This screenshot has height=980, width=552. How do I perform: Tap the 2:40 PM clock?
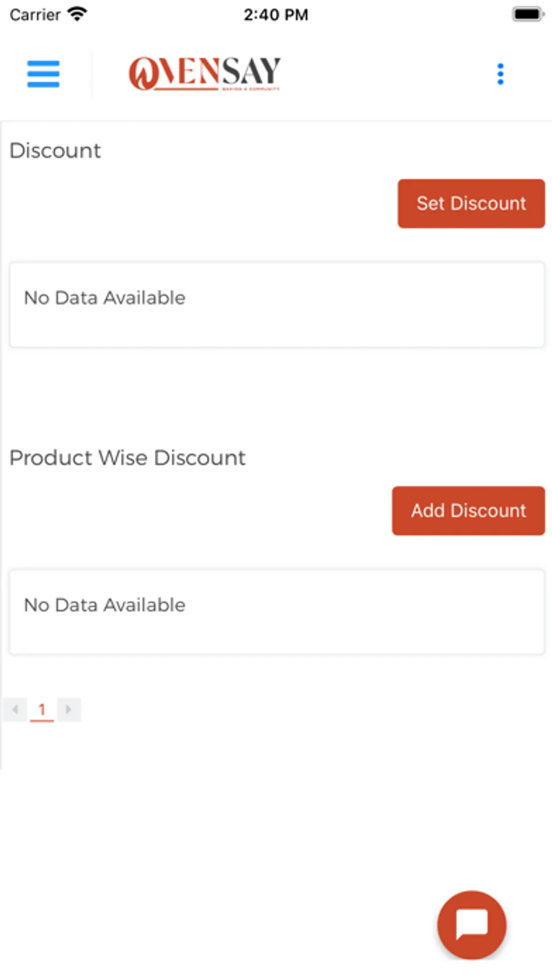275,15
